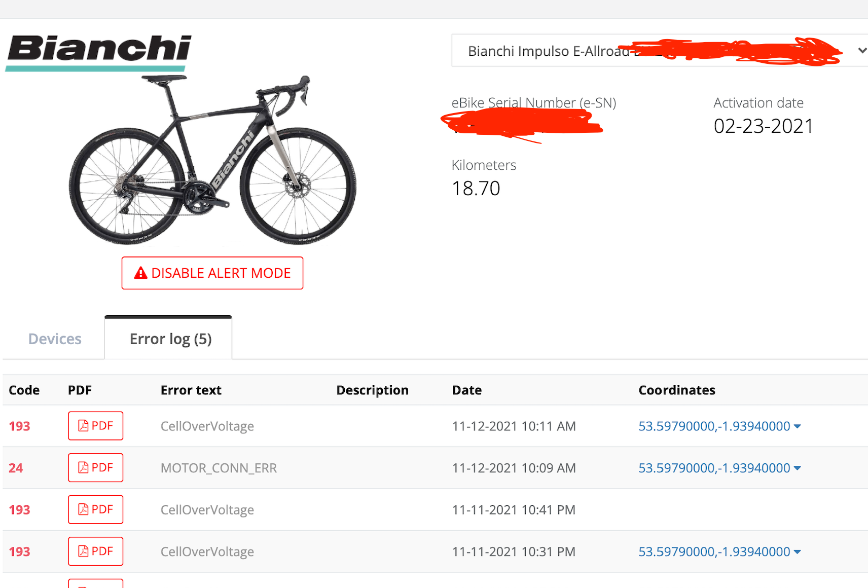Open coordinates link for 11-11-2021 10:31 PM
This screenshot has height=588, width=868.
coord(714,552)
